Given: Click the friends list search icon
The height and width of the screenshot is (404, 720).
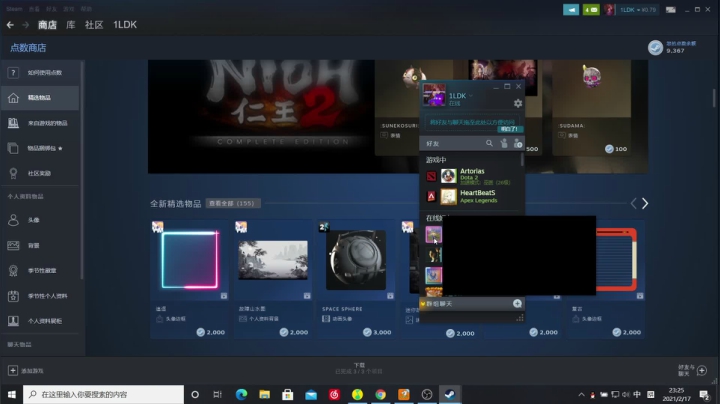Looking at the screenshot, I should (489, 143).
